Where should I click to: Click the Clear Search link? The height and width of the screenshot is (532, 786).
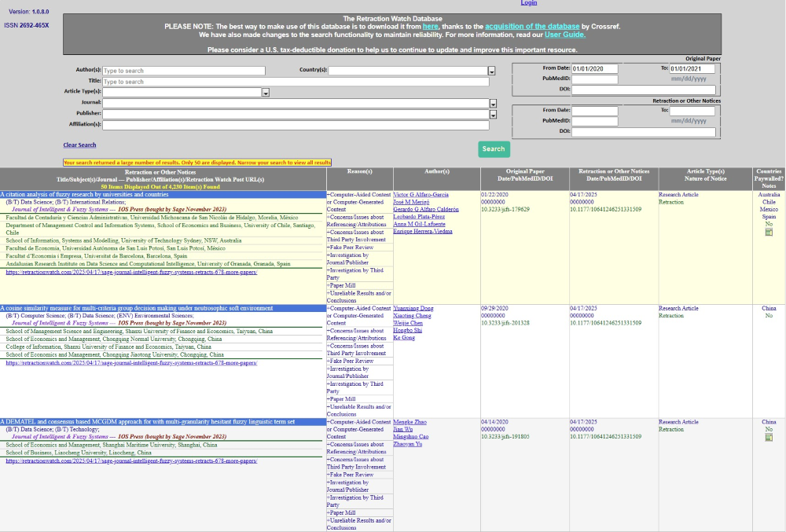click(79, 145)
